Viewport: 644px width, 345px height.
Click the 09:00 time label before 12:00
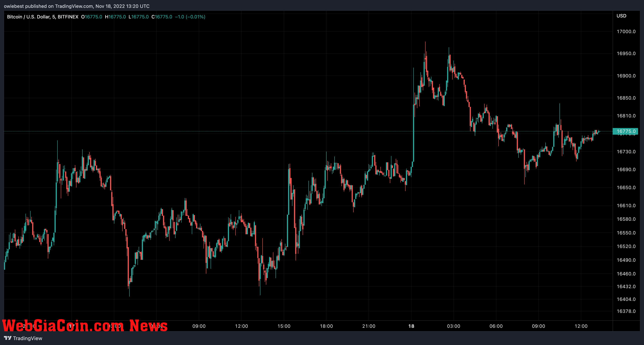coord(199,326)
